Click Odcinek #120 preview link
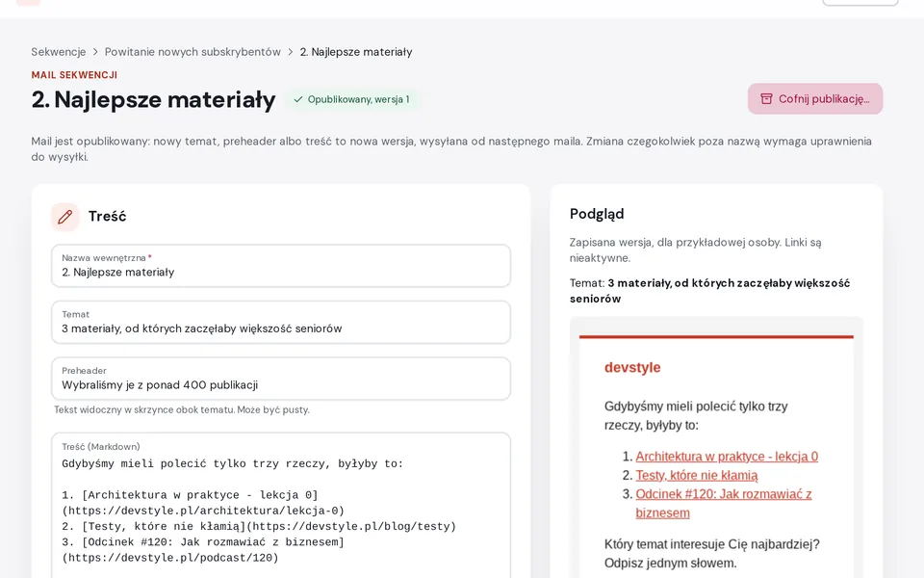Viewport: 924px width, 578px height. tap(724, 504)
